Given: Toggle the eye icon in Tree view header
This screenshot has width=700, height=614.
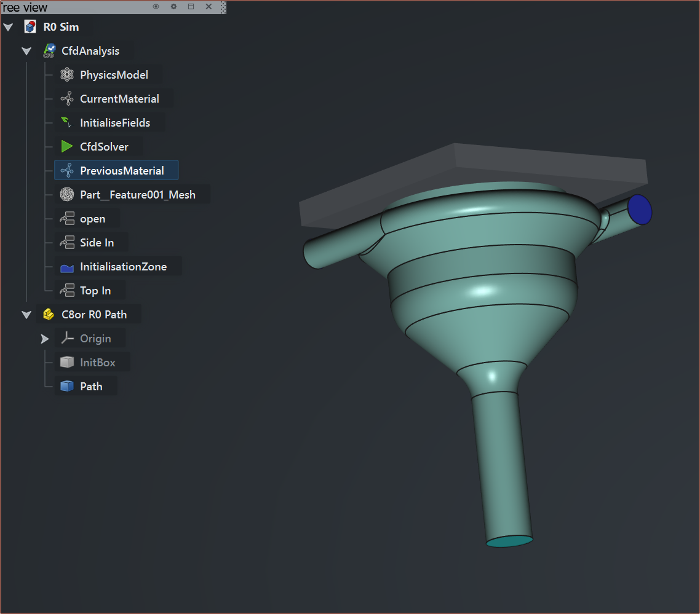Looking at the screenshot, I should [x=156, y=6].
